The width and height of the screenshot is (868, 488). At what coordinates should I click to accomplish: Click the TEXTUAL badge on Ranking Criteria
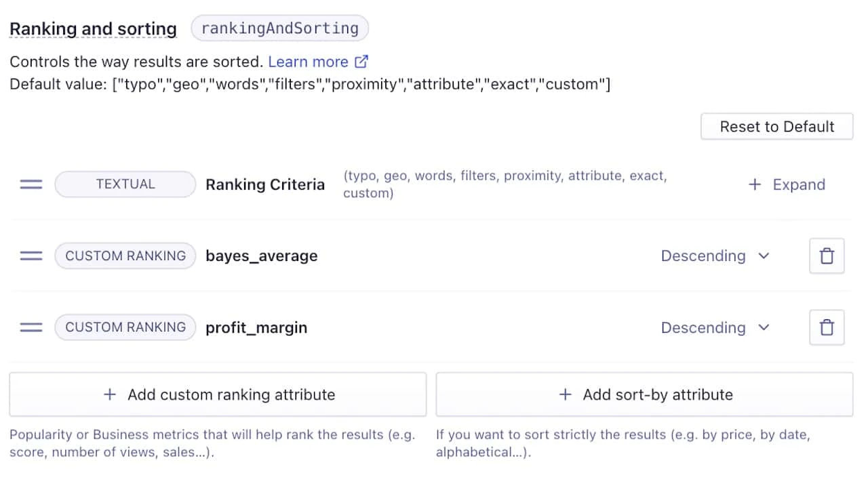125,184
